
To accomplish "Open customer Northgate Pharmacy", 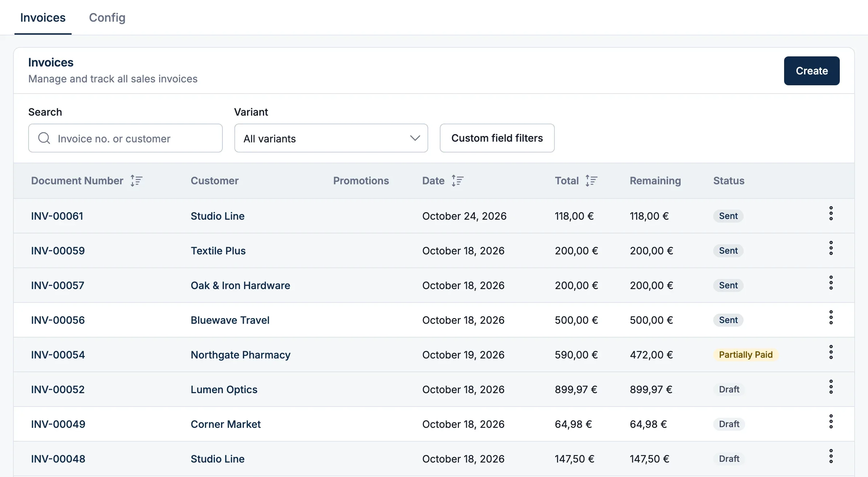I will [241, 355].
